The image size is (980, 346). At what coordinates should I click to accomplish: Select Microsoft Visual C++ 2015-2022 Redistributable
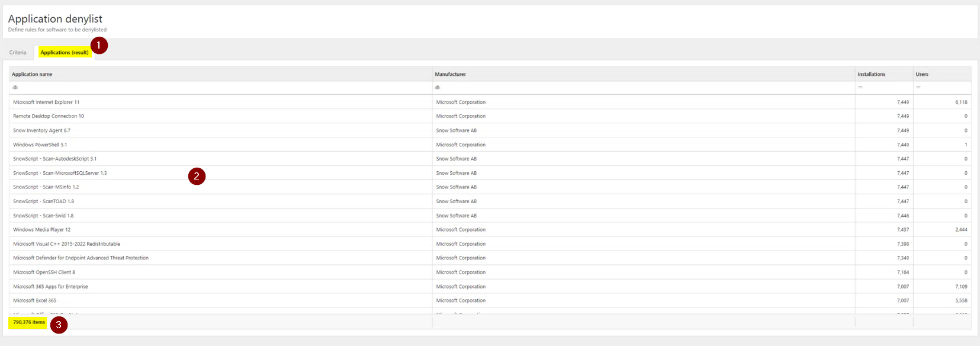(490, 244)
